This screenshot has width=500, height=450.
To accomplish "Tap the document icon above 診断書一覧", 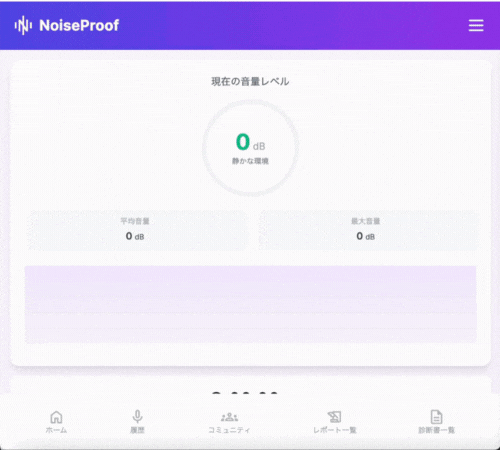I will click(436, 417).
